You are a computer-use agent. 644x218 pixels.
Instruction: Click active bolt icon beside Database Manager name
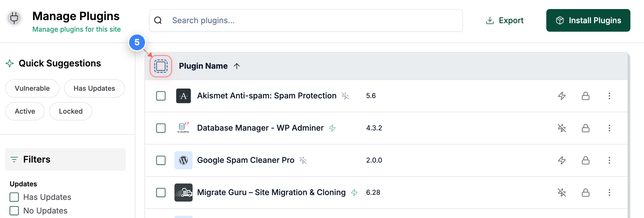(332, 128)
